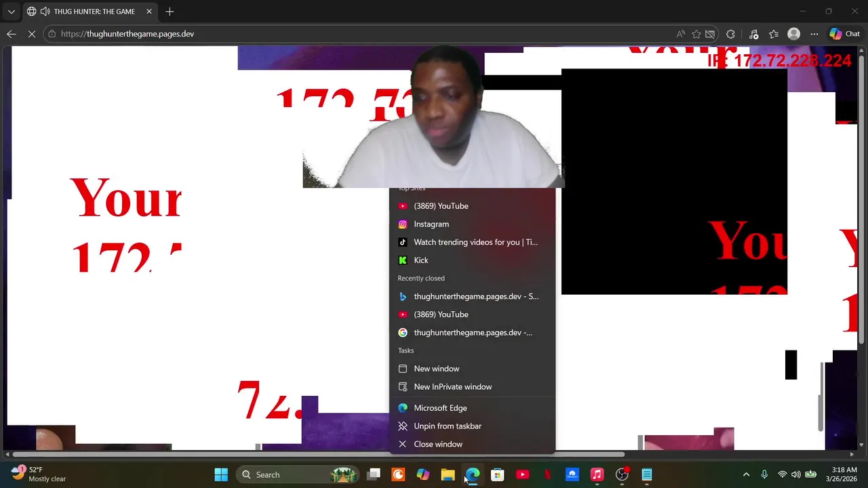Click the Edge icon on the taskbar
The width and height of the screenshot is (868, 488).
473,474
